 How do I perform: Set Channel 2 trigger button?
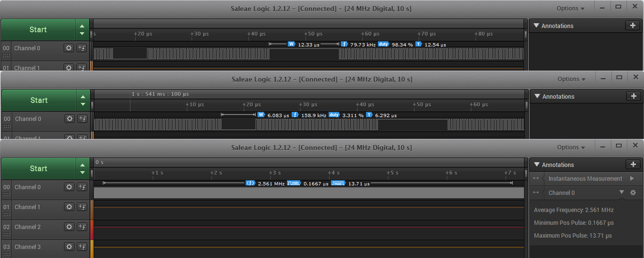click(x=82, y=227)
